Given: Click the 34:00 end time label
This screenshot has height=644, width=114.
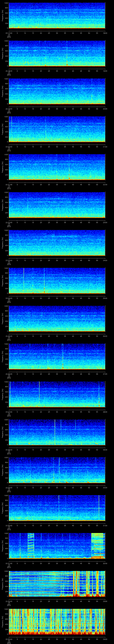Looking at the screenshot, I should pos(105,639).
